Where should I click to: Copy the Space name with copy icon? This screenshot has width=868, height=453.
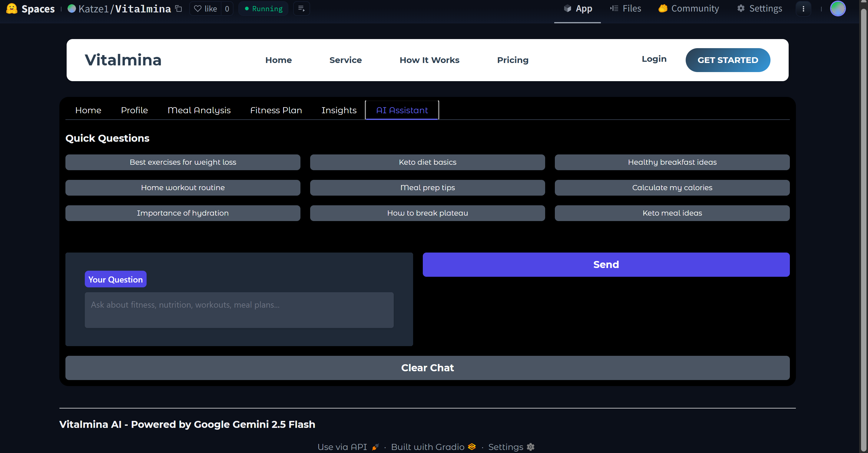(x=179, y=9)
